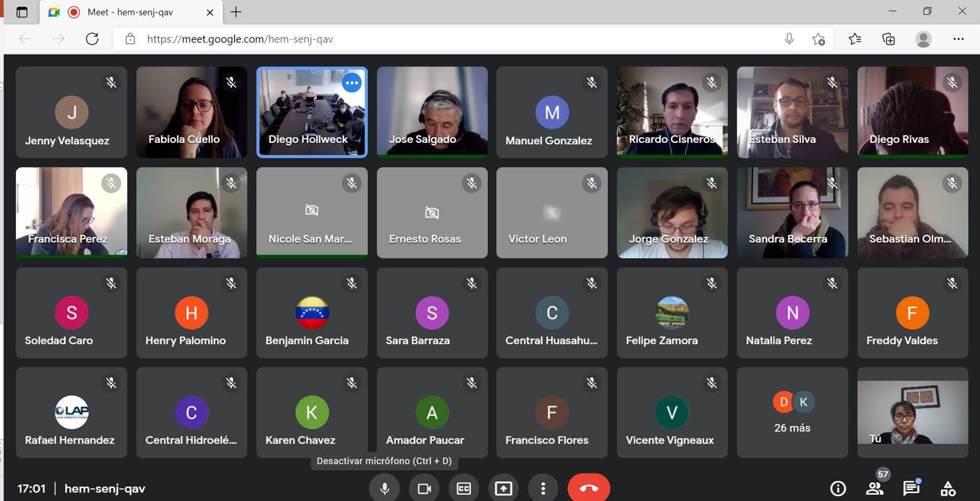Go back with the browser arrow
980x501 pixels.
coord(25,39)
